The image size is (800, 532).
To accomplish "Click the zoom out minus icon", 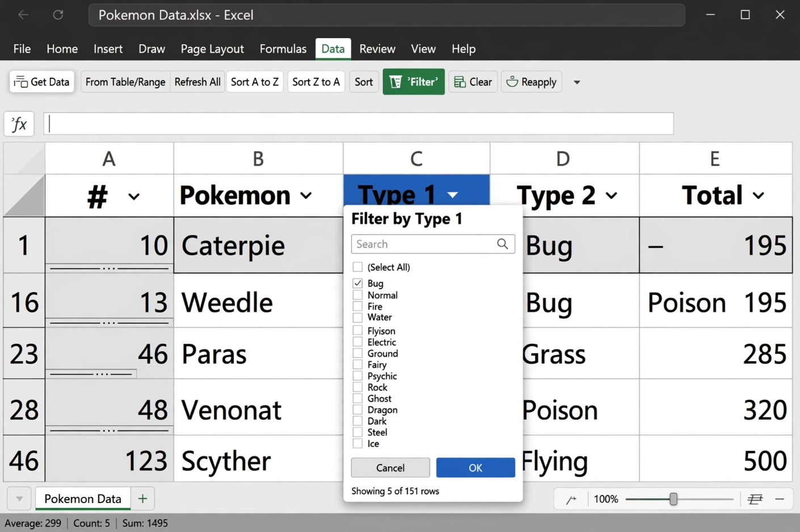I will (x=780, y=499).
